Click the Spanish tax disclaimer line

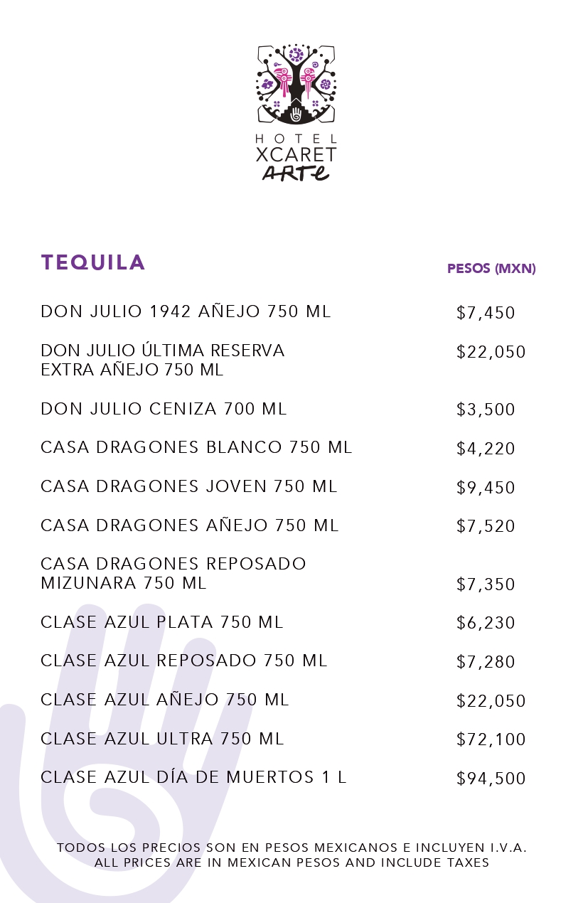tap(292, 848)
